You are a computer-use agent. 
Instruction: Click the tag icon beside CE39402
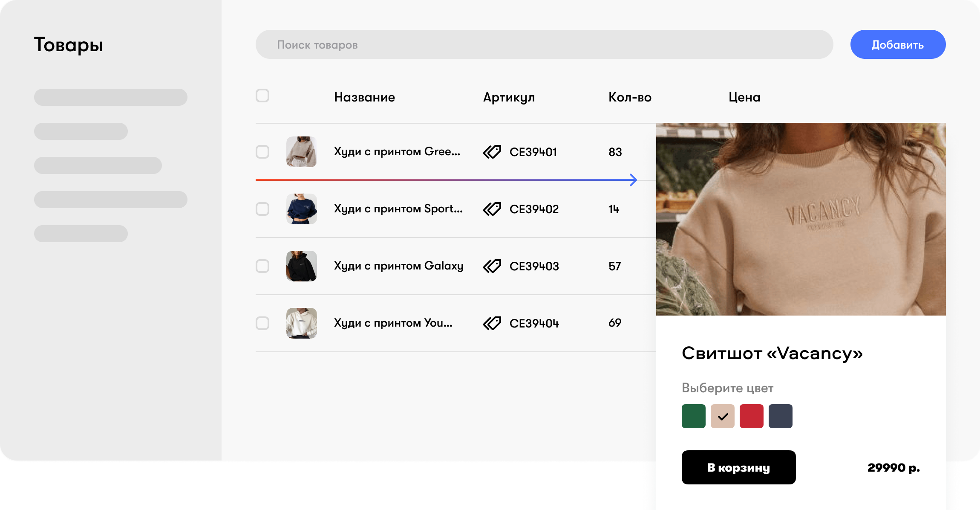click(x=492, y=209)
